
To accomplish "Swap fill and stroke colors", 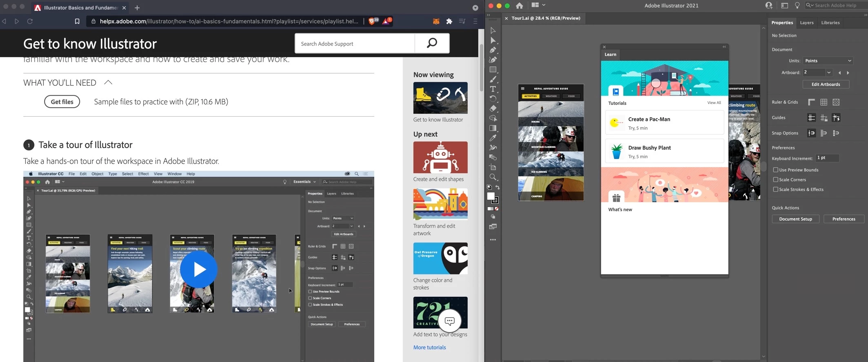I will pos(497,188).
